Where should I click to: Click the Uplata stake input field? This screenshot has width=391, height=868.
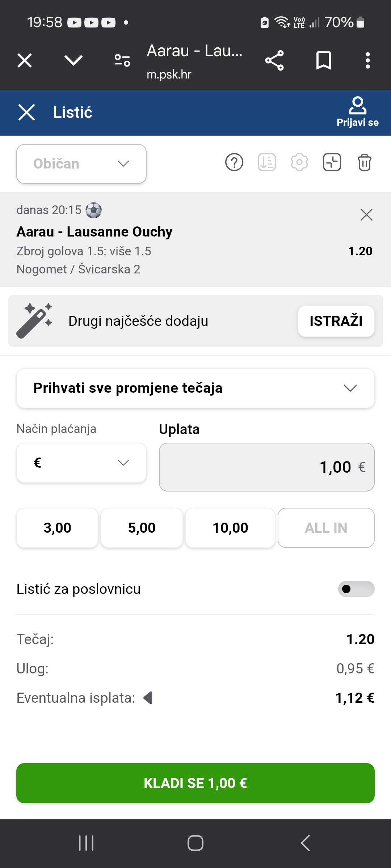(266, 467)
